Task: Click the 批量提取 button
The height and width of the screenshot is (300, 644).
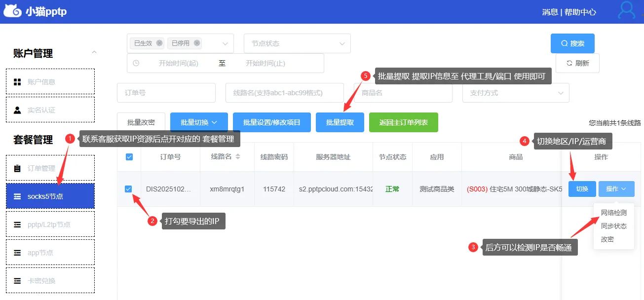Action: [340, 122]
